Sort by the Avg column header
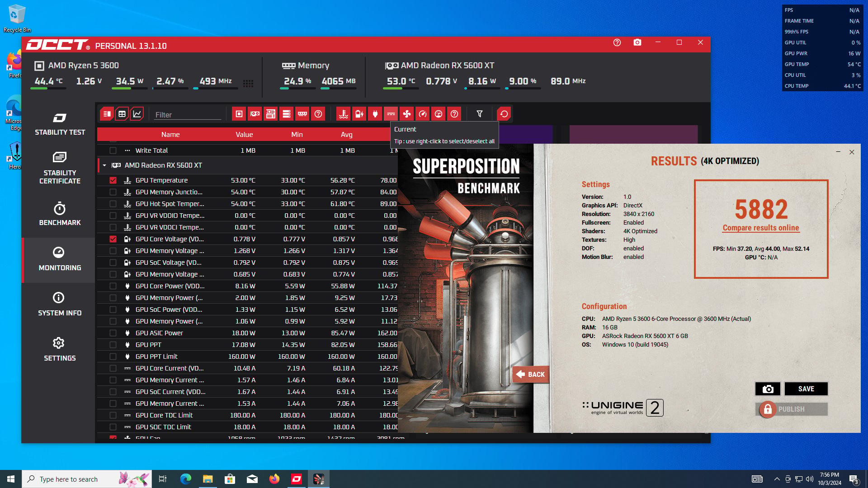The image size is (868, 488). click(x=347, y=135)
